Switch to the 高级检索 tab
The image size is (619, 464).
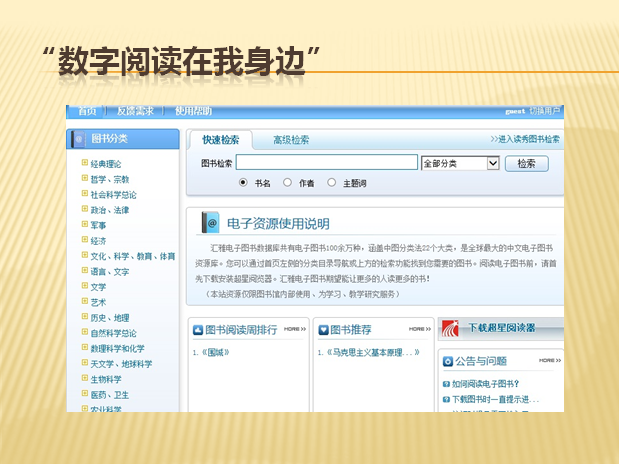click(x=291, y=140)
